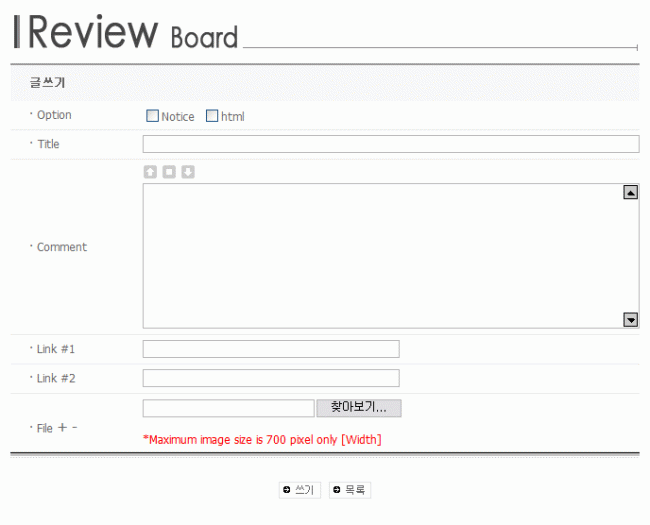Click the Link #2 input field
This screenshot has width=650, height=525.
pyautogui.click(x=271, y=378)
